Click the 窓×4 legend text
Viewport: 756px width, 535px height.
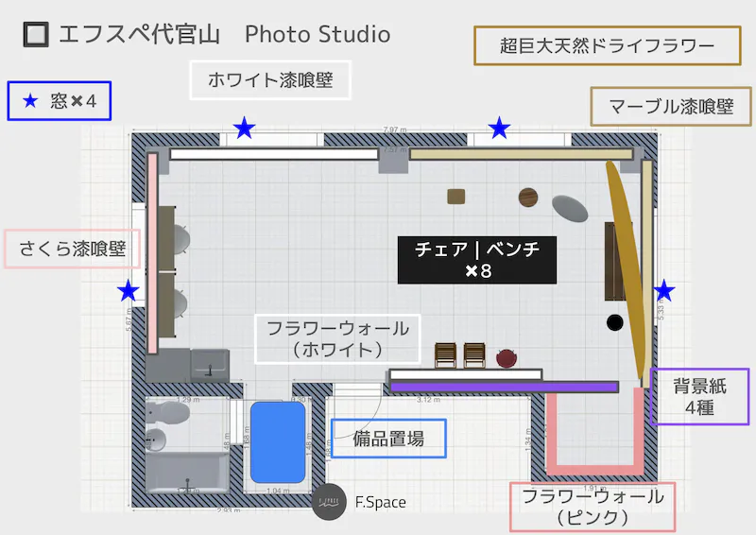coord(74,101)
